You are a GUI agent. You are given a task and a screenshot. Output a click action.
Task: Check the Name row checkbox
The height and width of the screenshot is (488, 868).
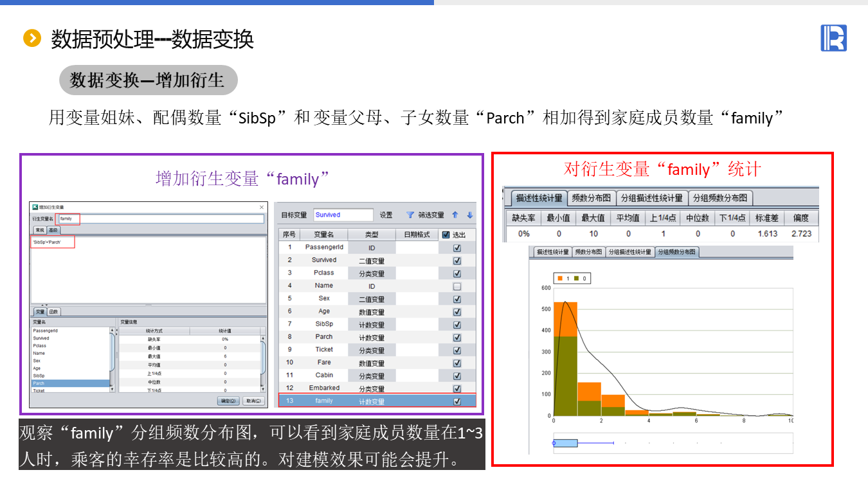click(x=457, y=286)
